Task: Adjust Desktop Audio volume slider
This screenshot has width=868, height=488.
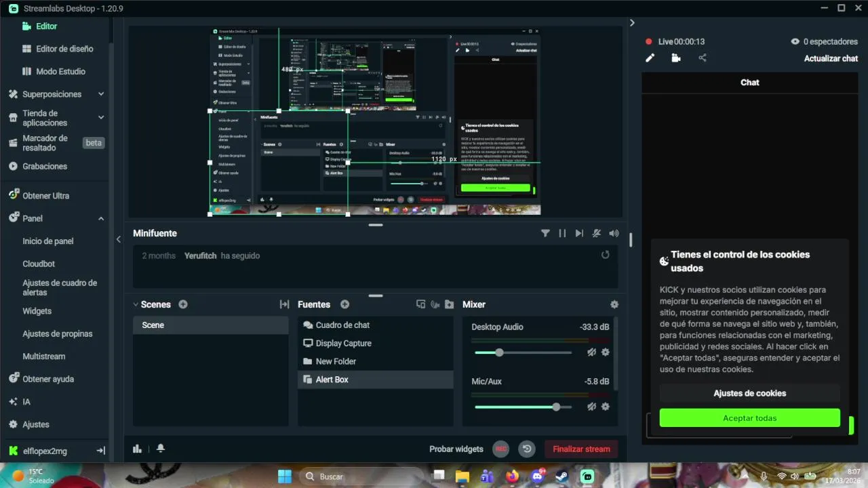Action: click(x=523, y=352)
